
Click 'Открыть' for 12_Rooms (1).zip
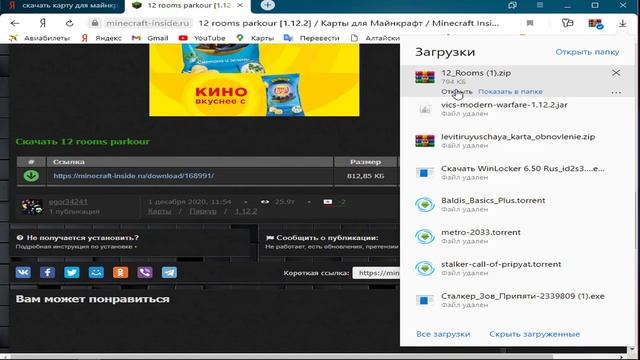(x=456, y=91)
